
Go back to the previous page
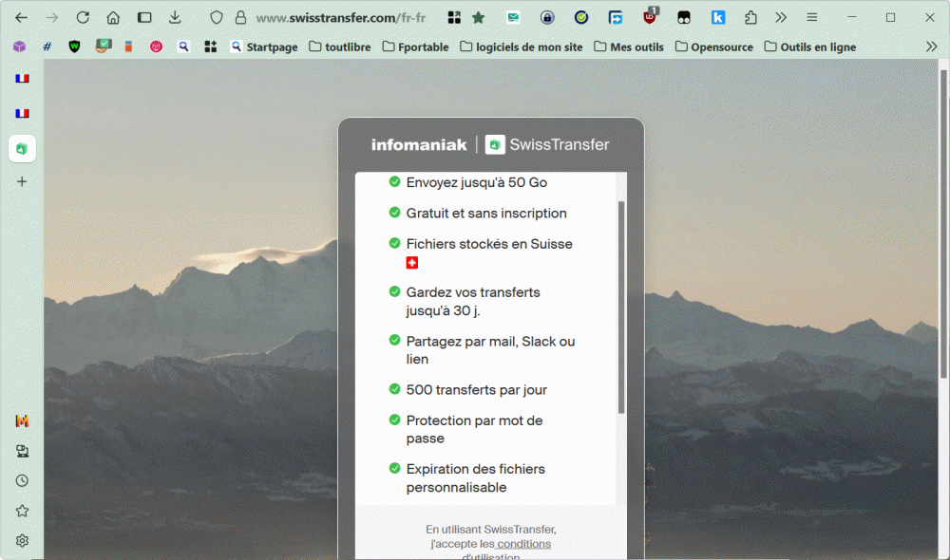[x=21, y=17]
